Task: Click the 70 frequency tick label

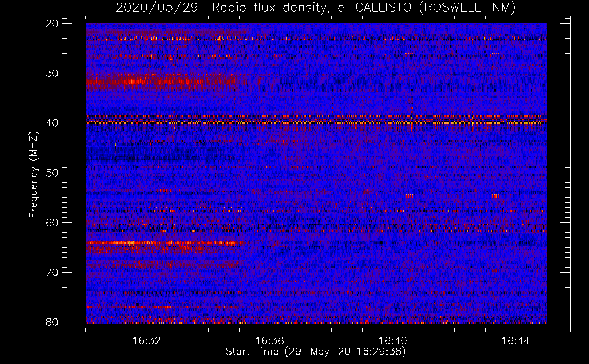Action: 52,272
